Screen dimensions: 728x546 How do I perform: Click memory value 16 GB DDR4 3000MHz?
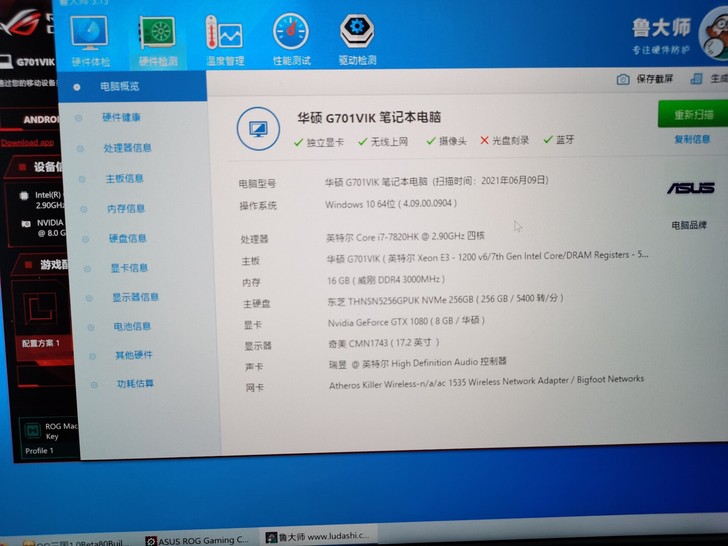pyautogui.click(x=386, y=280)
